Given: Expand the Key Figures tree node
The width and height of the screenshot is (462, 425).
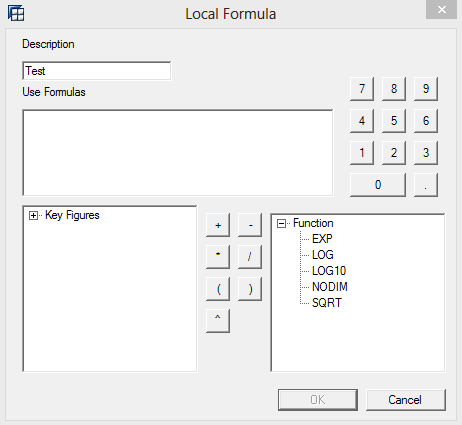Looking at the screenshot, I should (x=33, y=216).
